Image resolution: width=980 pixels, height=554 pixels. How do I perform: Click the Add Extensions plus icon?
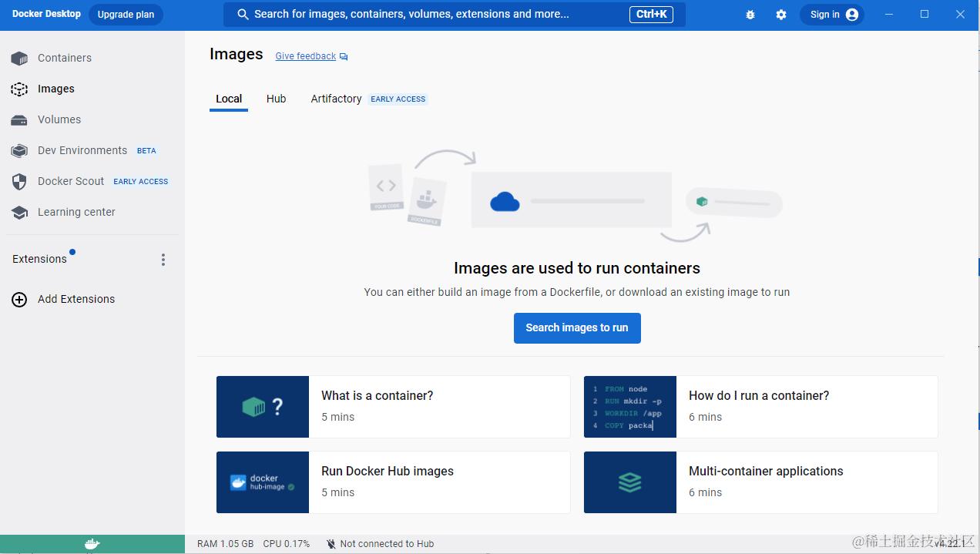[x=19, y=300]
